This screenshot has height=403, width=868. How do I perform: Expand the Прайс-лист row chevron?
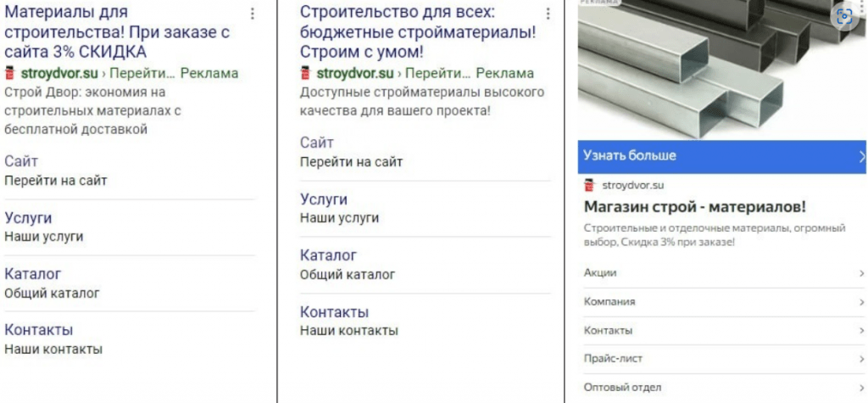pos(862,359)
